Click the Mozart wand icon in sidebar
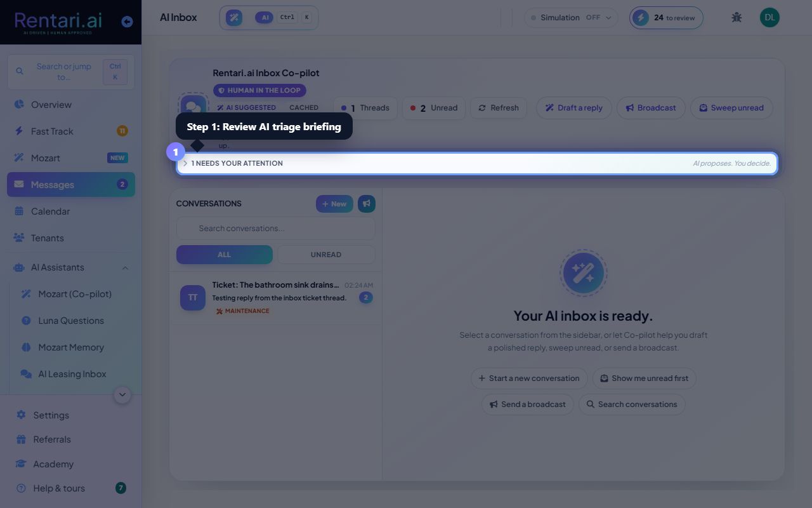 19,158
